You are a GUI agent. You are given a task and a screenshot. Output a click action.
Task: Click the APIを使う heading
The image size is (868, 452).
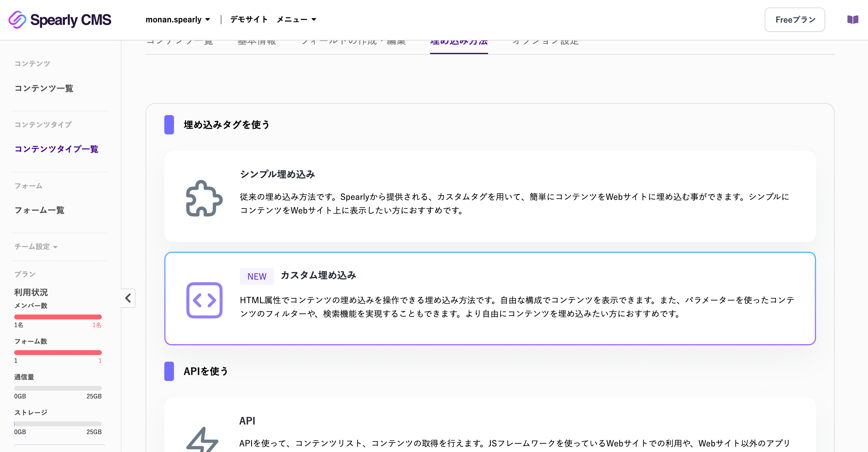[x=206, y=371]
